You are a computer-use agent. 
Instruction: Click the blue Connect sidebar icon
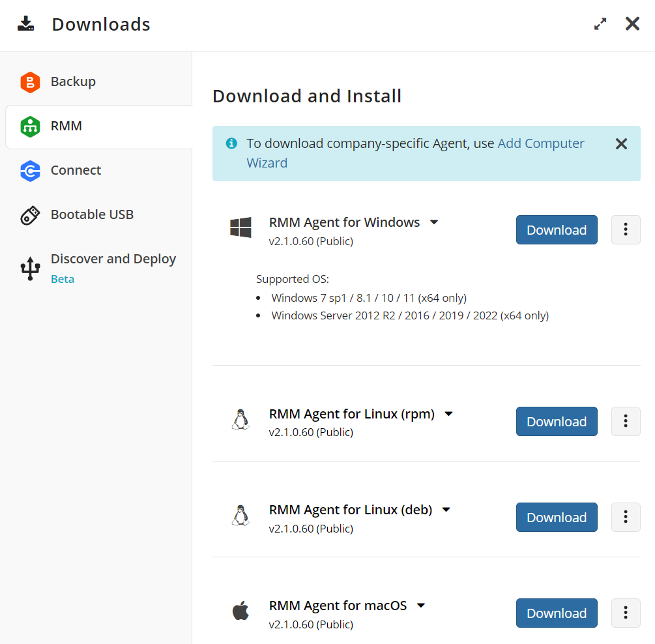point(30,171)
